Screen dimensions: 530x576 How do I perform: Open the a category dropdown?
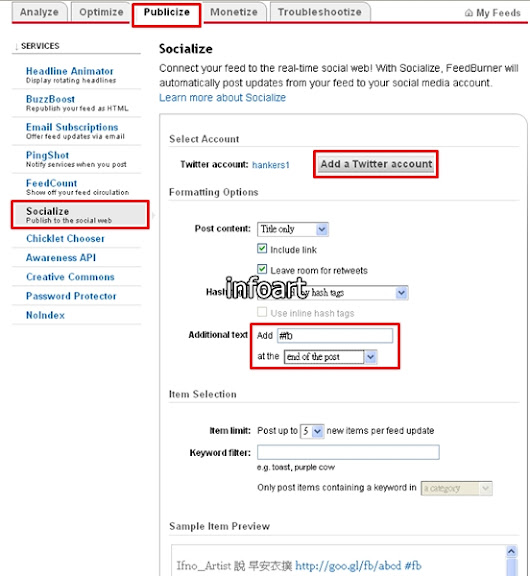click(x=457, y=488)
